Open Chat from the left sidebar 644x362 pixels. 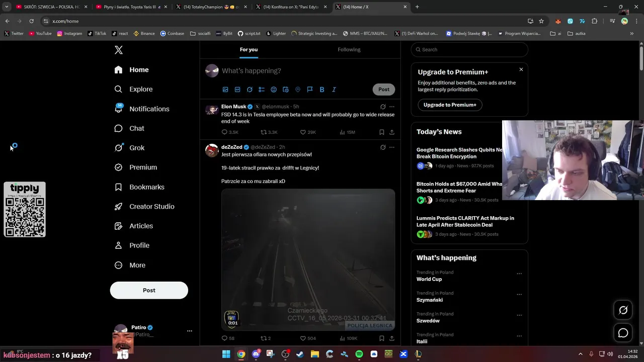(x=129, y=128)
